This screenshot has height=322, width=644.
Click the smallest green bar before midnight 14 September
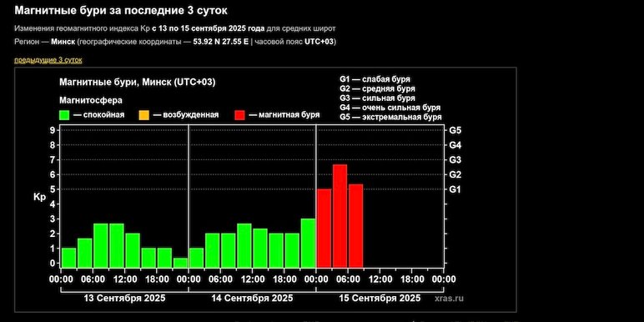point(181,263)
